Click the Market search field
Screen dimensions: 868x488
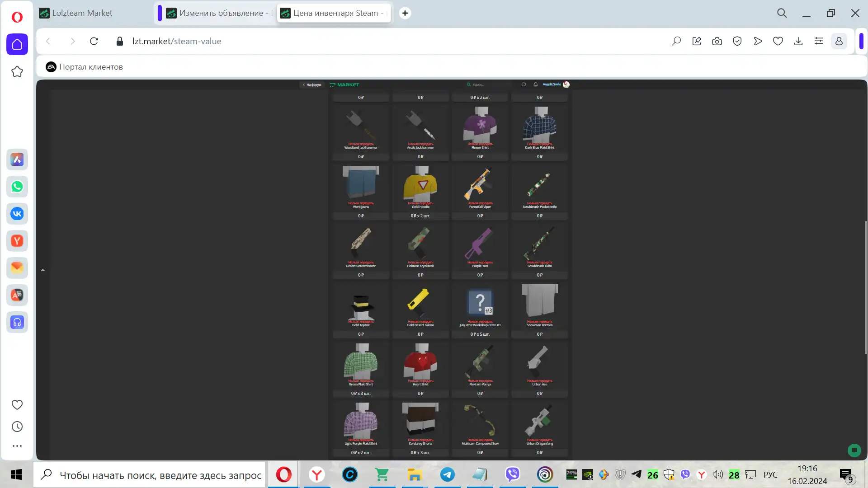tap(488, 84)
